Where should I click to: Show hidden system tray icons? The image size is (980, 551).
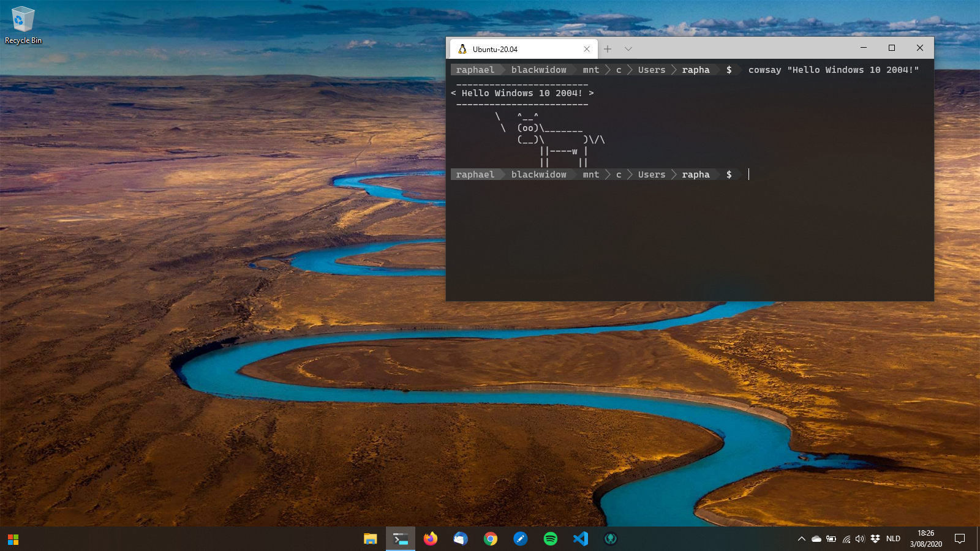(x=801, y=539)
